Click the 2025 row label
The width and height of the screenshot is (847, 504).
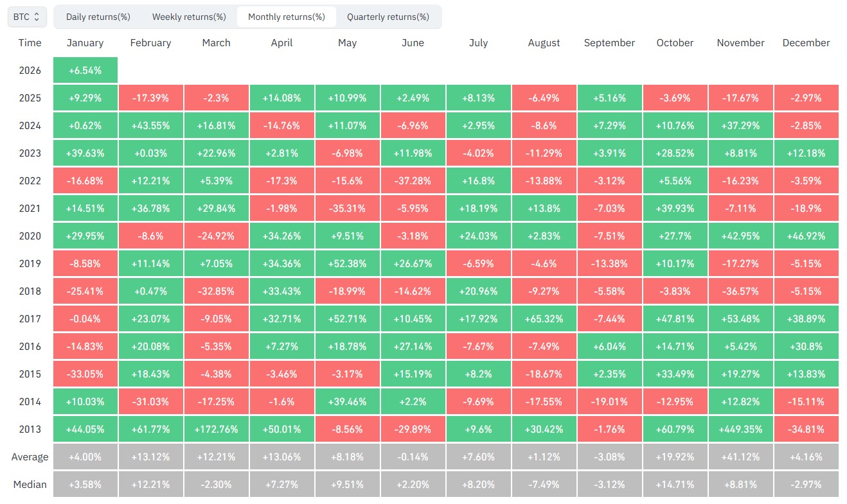30,98
